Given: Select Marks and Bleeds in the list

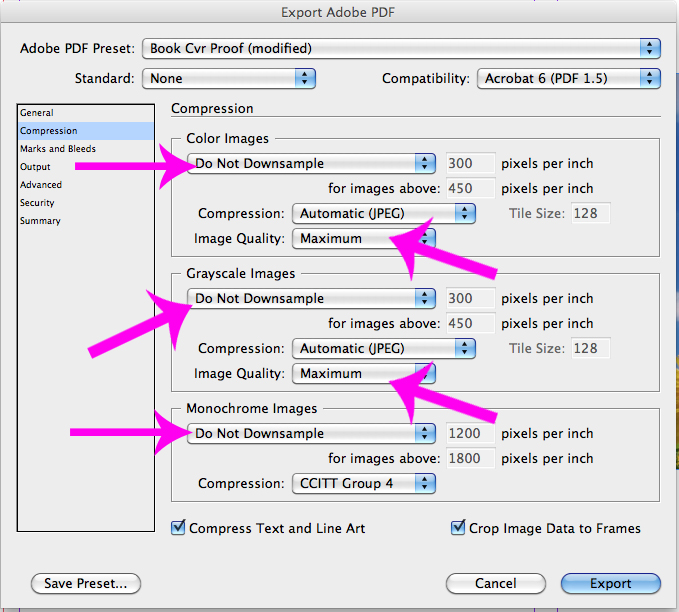Looking at the screenshot, I should (x=86, y=149).
